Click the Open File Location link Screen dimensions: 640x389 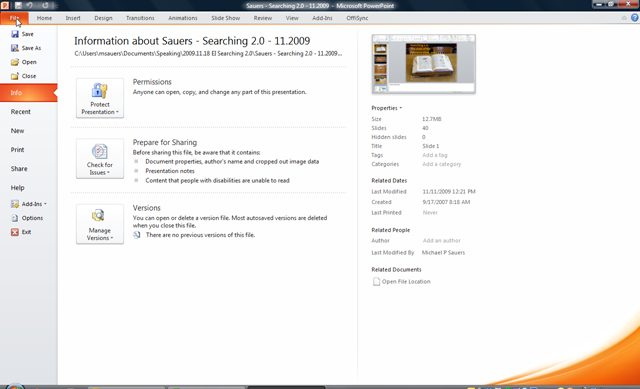click(406, 282)
